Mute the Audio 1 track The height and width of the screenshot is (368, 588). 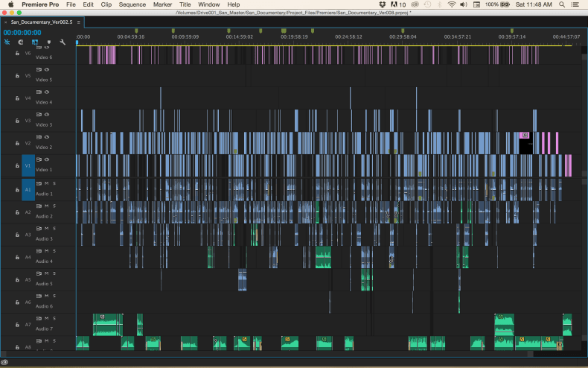coord(46,183)
